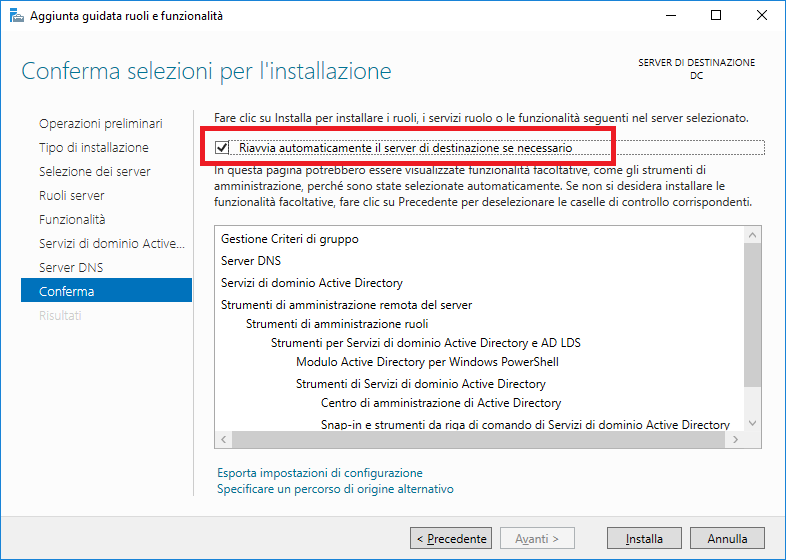Click the wizard icon in title bar

click(x=17, y=16)
